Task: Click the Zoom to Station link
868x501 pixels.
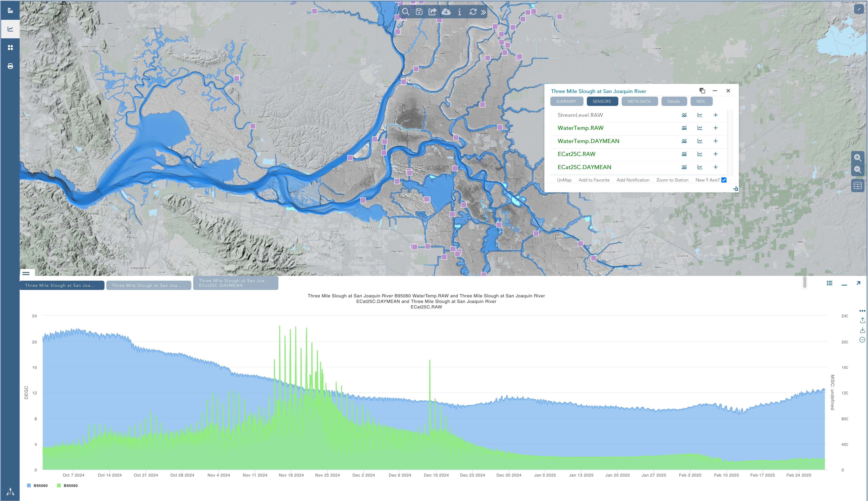Action: tap(672, 180)
